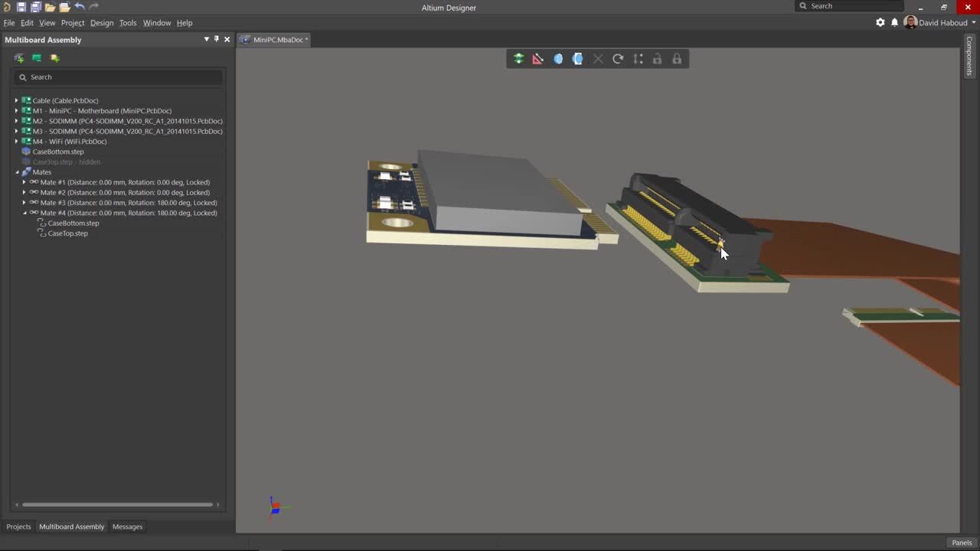Click the Save icon in title bar

coord(21,7)
